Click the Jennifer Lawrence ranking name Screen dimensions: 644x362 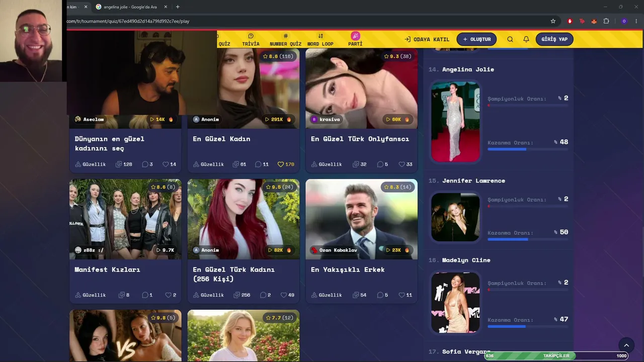(473, 180)
